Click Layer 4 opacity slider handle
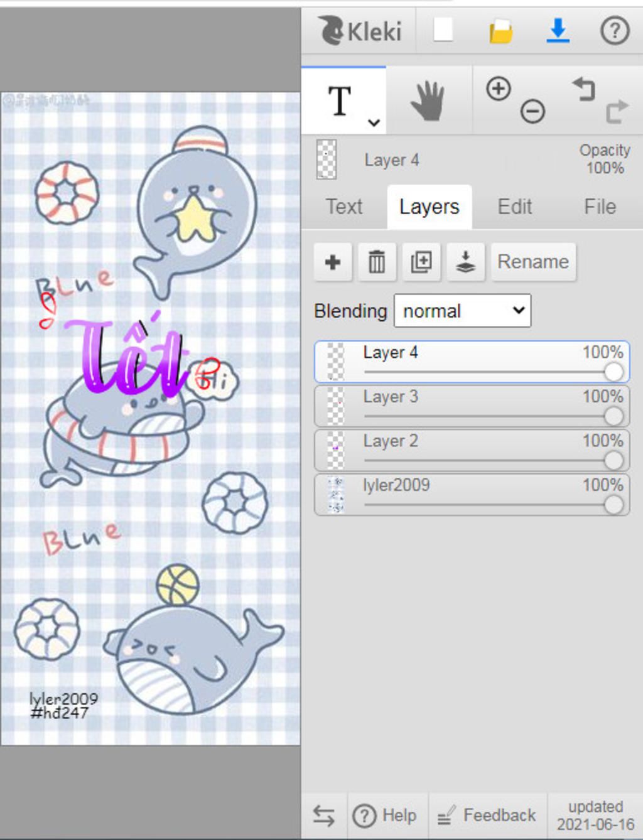The width and height of the screenshot is (643, 840). [x=613, y=372]
